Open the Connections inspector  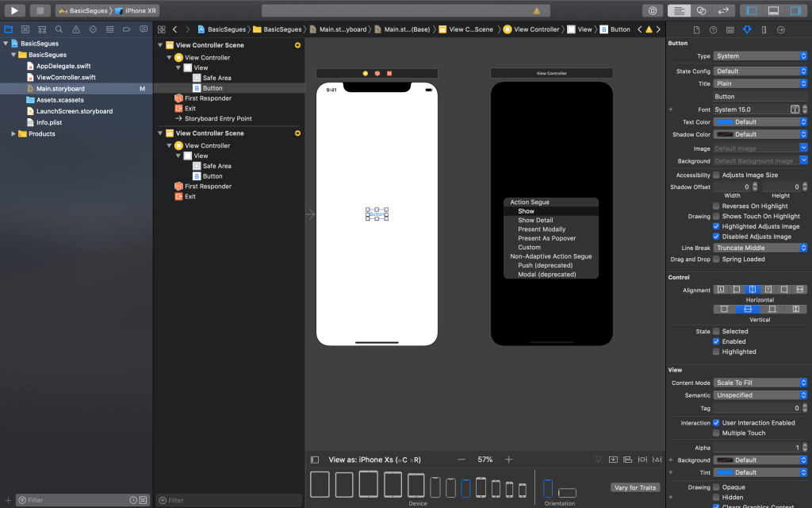coord(781,30)
